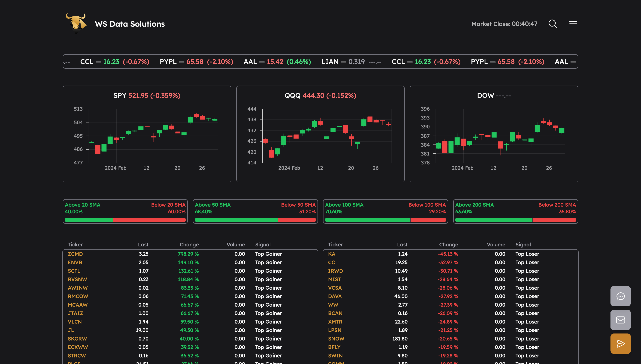Open XMTR ticker row
This screenshot has height=364, width=641.
450,322
